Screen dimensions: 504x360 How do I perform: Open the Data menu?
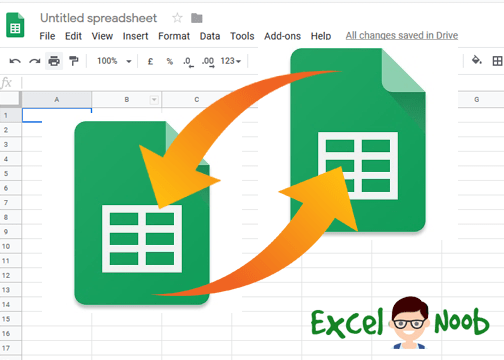click(210, 36)
